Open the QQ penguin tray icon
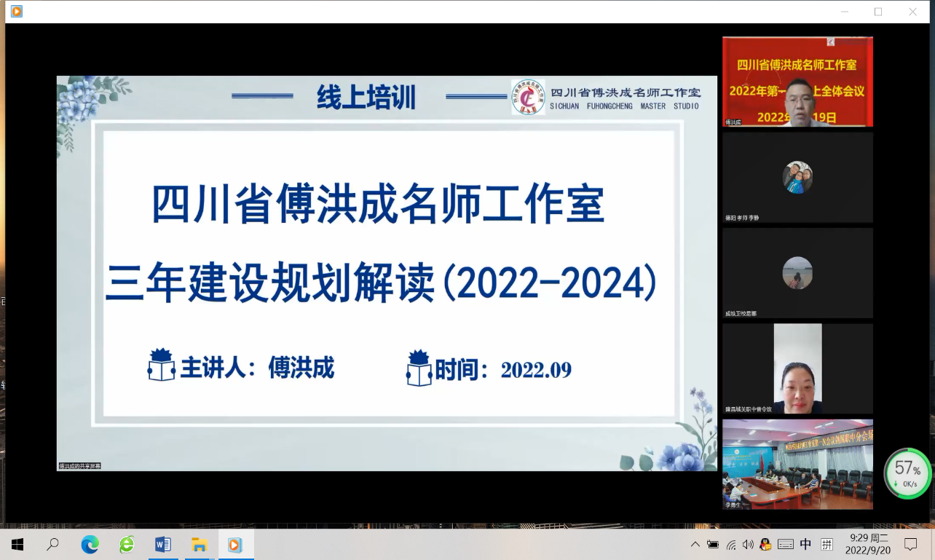 click(x=765, y=544)
